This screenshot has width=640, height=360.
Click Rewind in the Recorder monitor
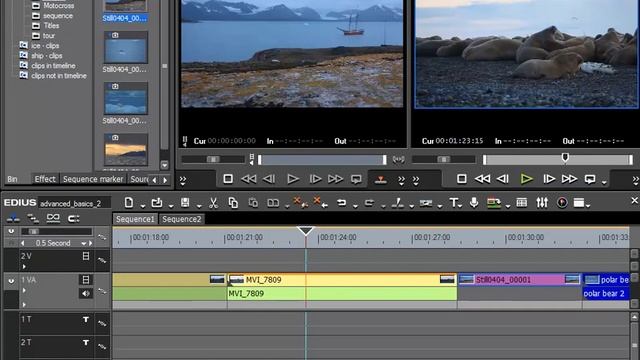pos(482,179)
